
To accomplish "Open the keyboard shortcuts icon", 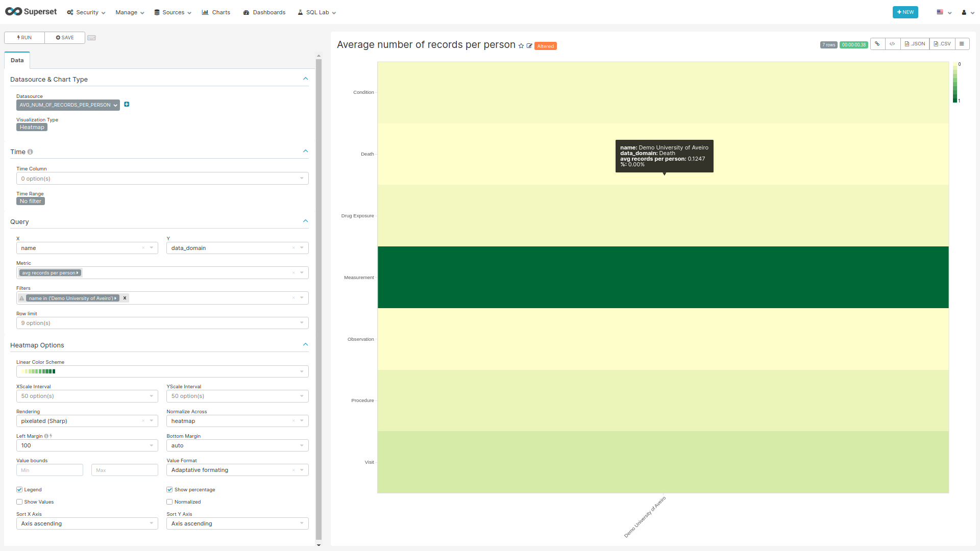I will pos(91,38).
